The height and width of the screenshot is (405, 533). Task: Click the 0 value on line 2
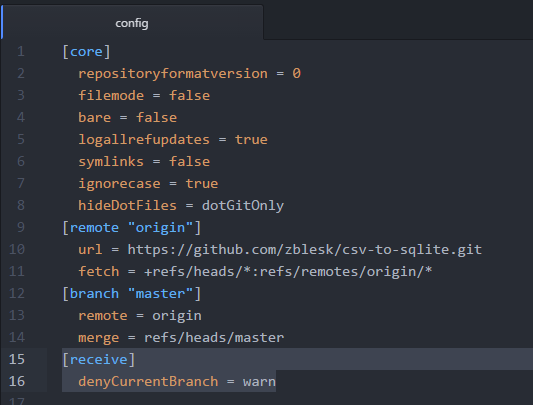pyautogui.click(x=296, y=74)
